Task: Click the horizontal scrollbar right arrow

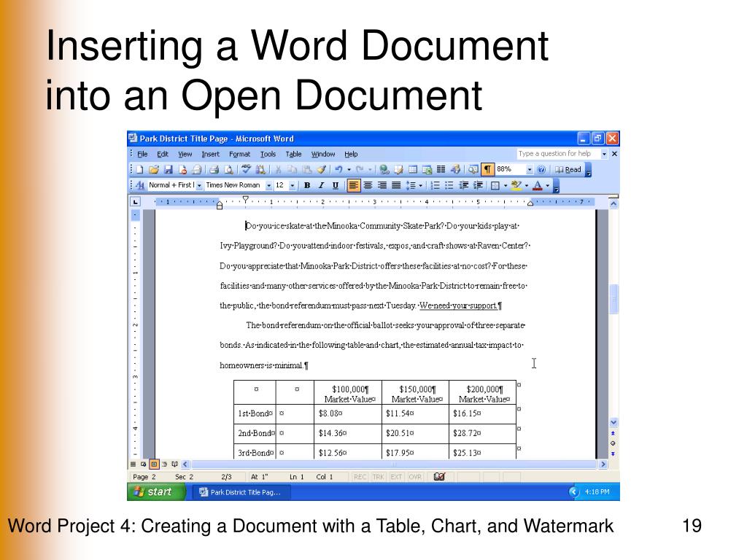Action: click(603, 464)
